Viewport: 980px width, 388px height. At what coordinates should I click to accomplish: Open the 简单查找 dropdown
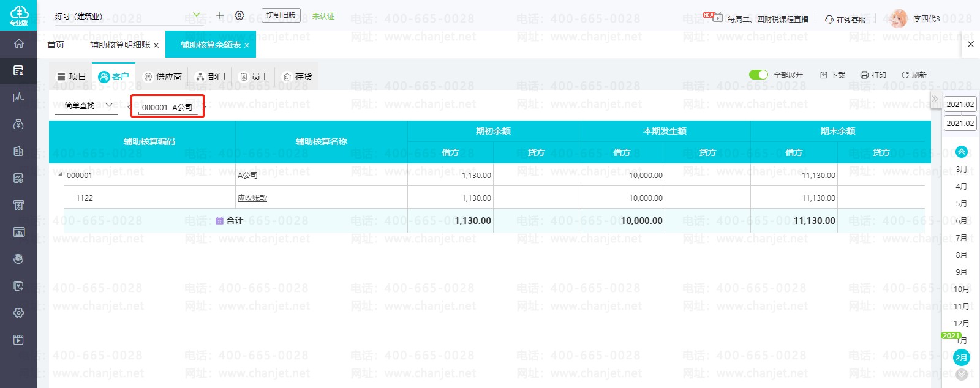[89, 105]
